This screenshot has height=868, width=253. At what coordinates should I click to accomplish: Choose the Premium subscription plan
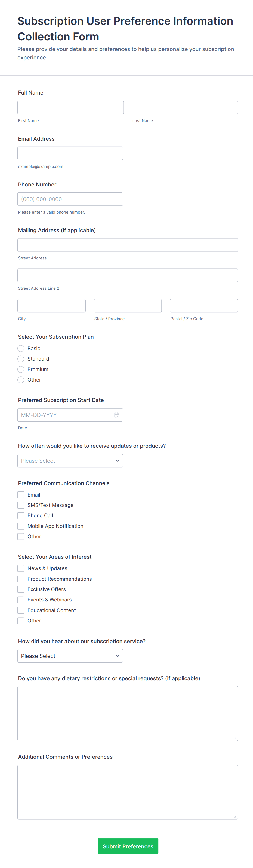pyautogui.click(x=21, y=369)
